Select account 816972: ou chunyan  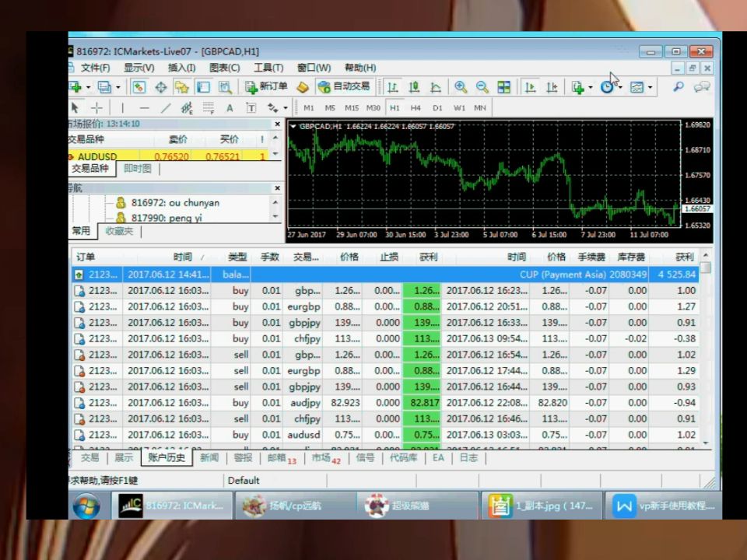(x=175, y=202)
